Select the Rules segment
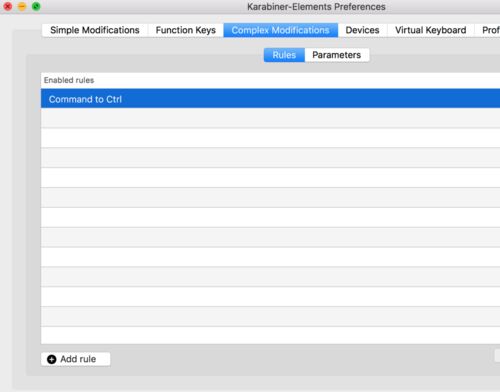Viewport: 500px width, 392px height. pyautogui.click(x=284, y=55)
